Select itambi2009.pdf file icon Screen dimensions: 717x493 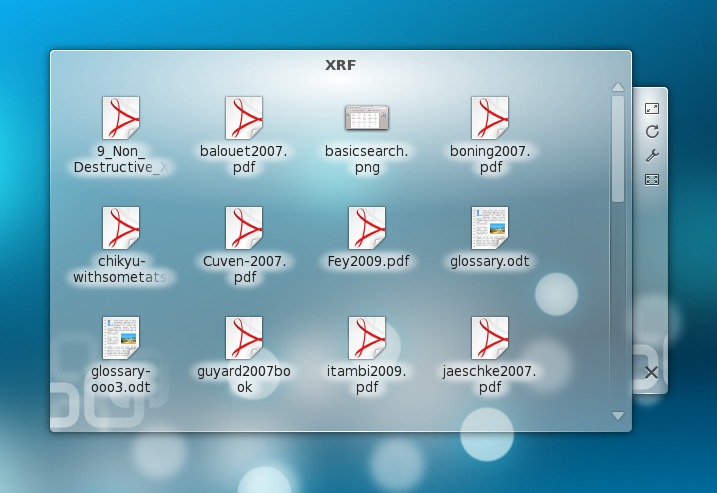click(366, 338)
